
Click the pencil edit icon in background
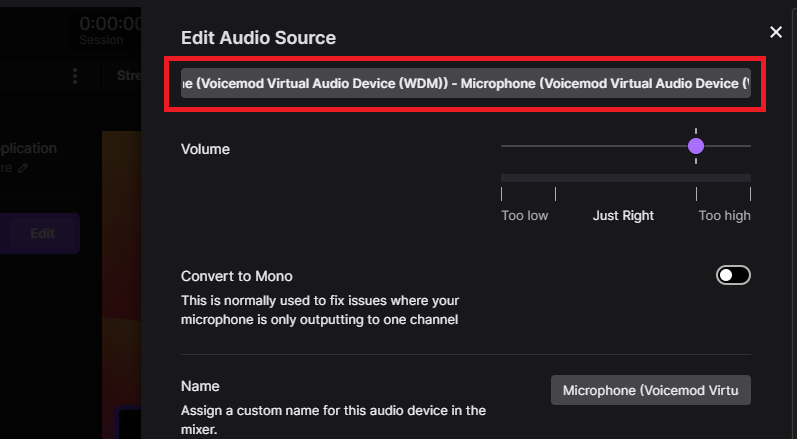pyautogui.click(x=22, y=168)
